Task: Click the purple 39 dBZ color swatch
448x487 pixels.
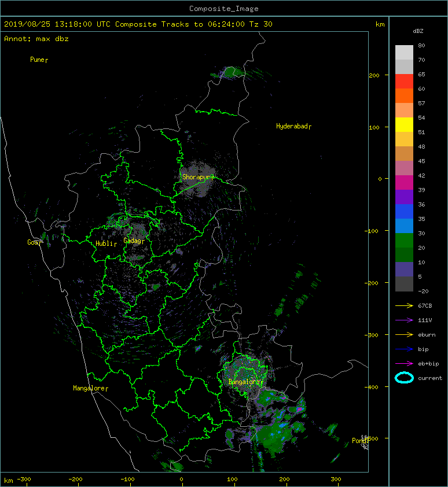Action: tap(404, 197)
